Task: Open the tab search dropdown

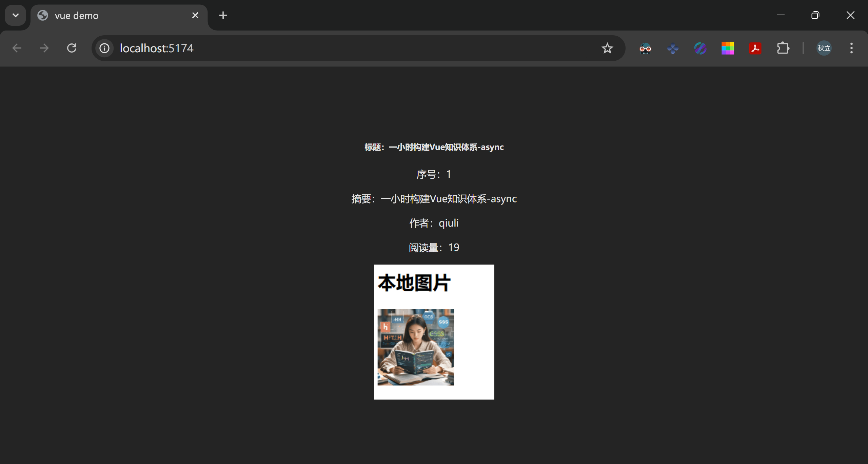Action: (x=15, y=15)
